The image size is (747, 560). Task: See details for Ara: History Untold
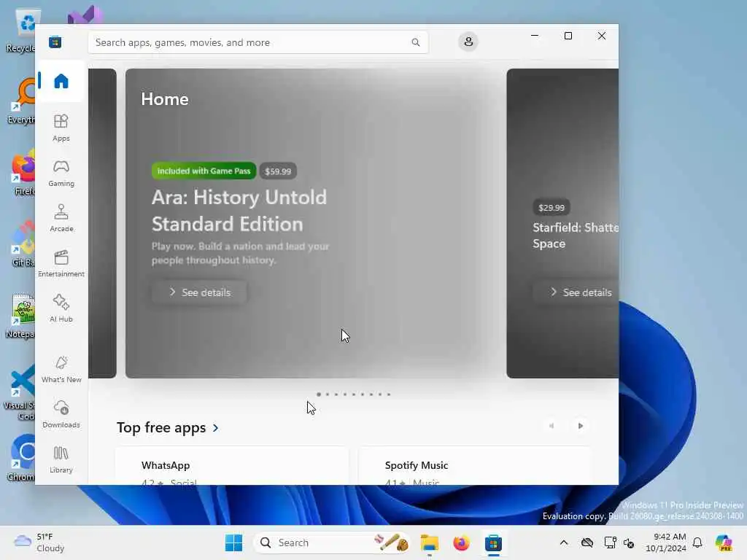[x=199, y=292]
